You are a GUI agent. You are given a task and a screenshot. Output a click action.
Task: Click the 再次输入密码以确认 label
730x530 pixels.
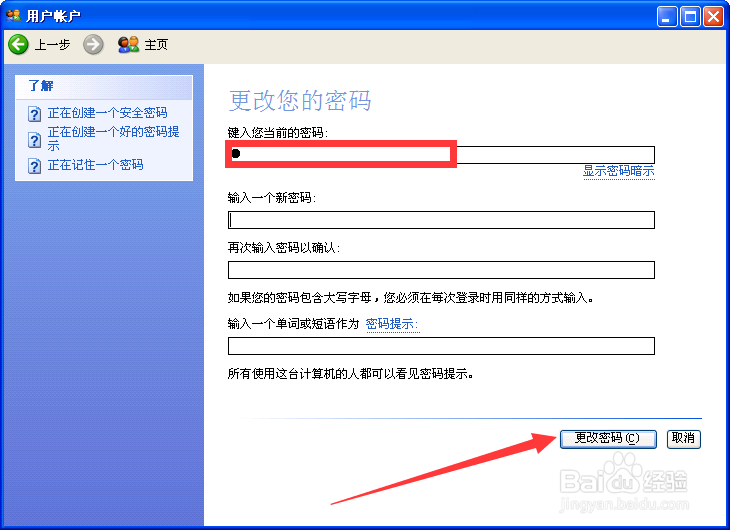coord(284,248)
